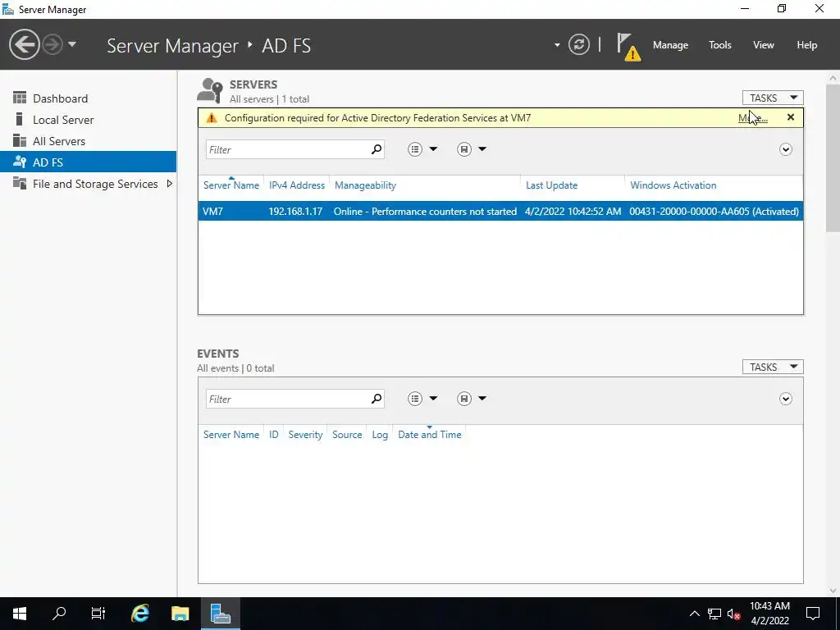
Task: Click search magnifier in Servers filter
Action: [x=377, y=149]
